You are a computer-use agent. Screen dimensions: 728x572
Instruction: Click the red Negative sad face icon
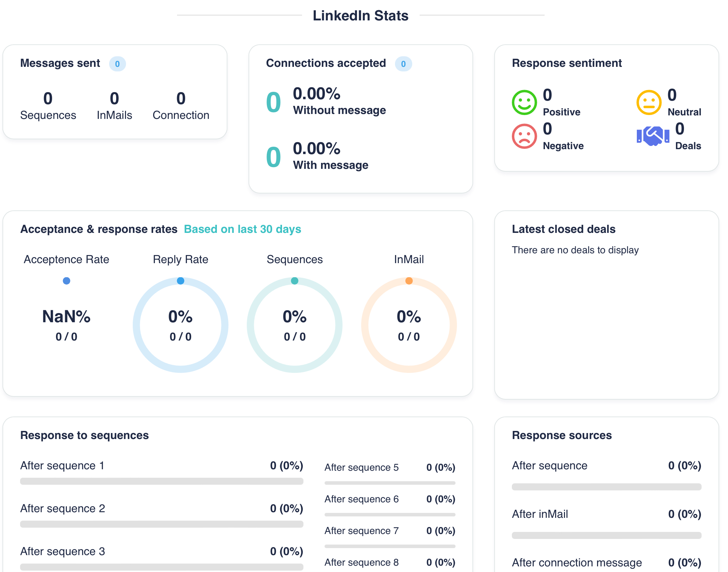click(x=524, y=136)
